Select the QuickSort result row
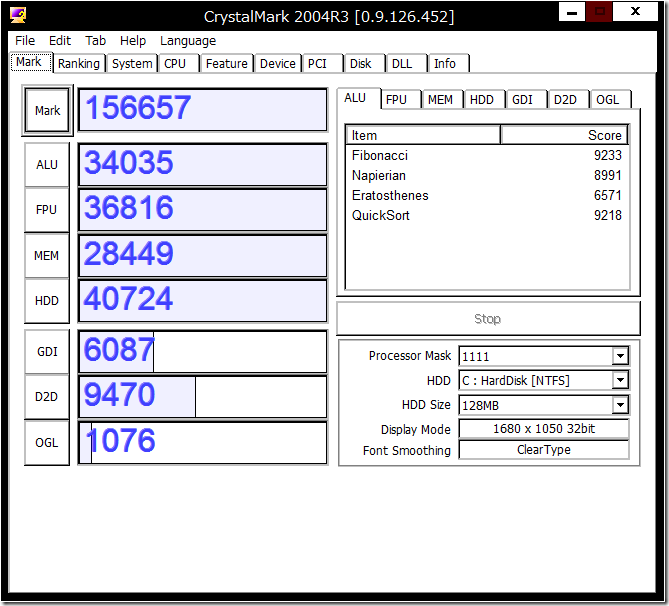 (x=487, y=216)
